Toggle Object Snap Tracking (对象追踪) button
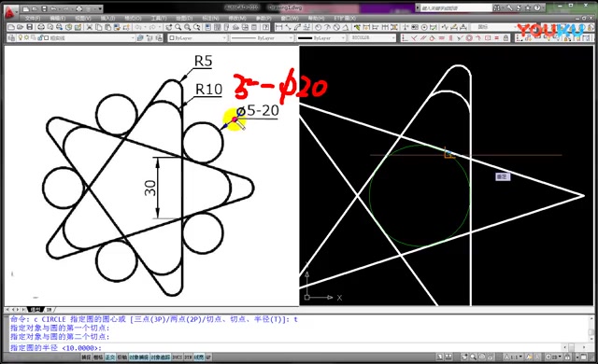 160,357
